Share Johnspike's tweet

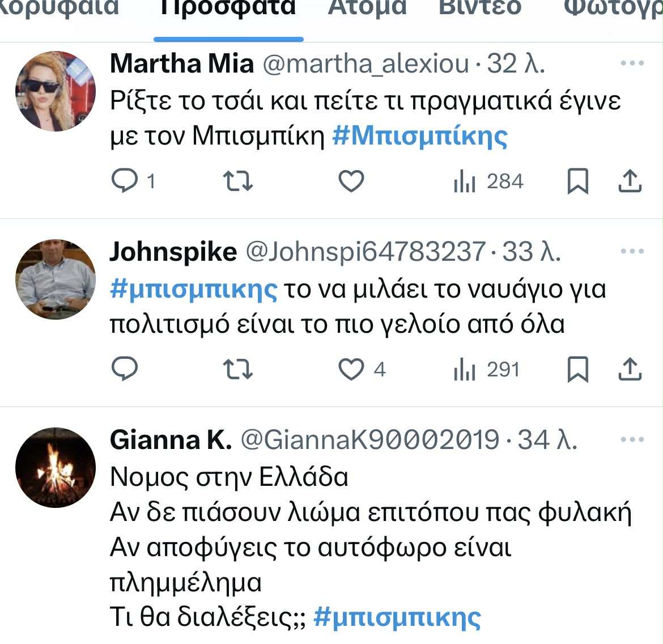tap(630, 370)
